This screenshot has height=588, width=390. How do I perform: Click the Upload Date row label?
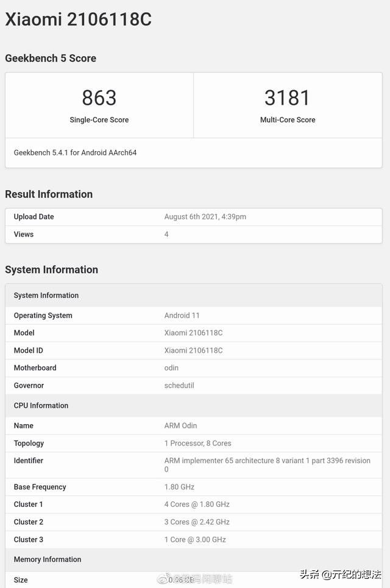click(34, 217)
